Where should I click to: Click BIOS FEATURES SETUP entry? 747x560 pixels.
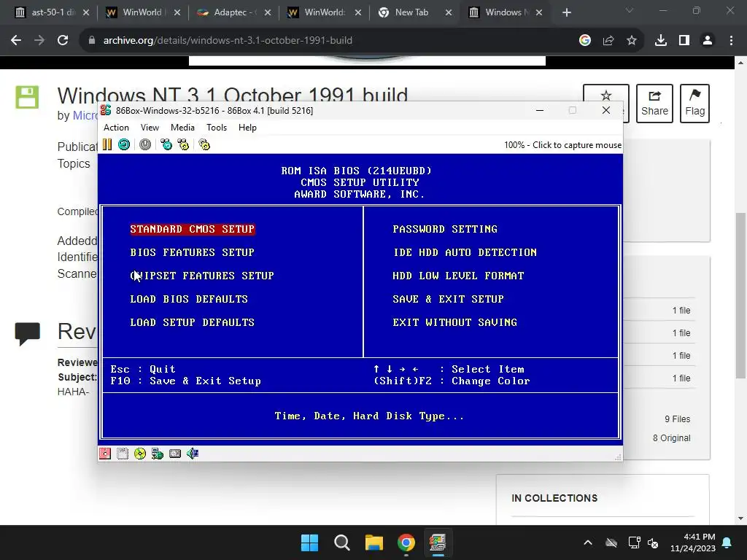(x=193, y=252)
